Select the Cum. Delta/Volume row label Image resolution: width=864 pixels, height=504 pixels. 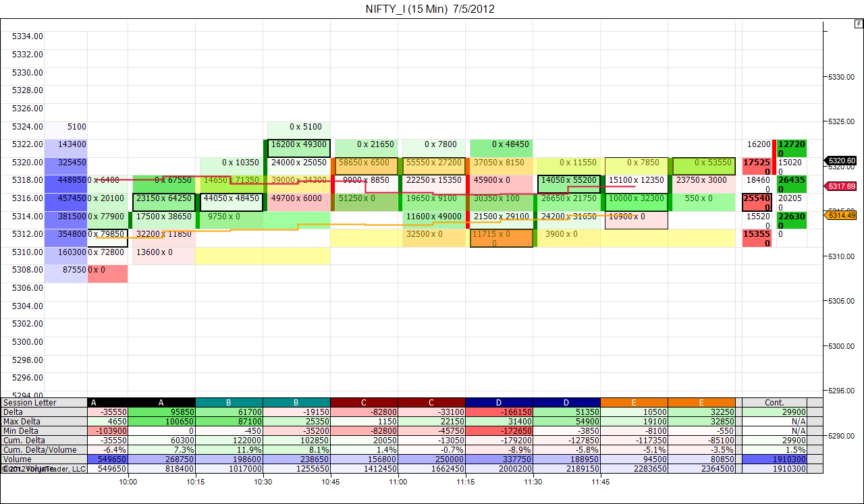[x=44, y=450]
